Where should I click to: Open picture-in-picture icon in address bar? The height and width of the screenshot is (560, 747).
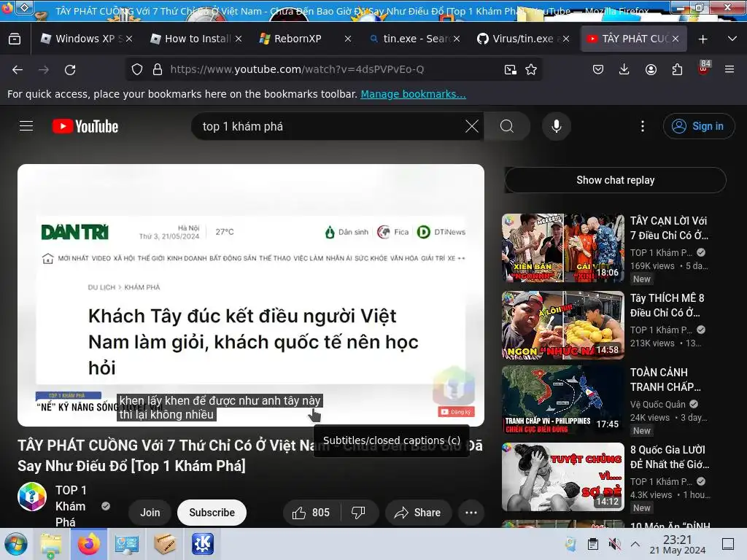(510, 69)
